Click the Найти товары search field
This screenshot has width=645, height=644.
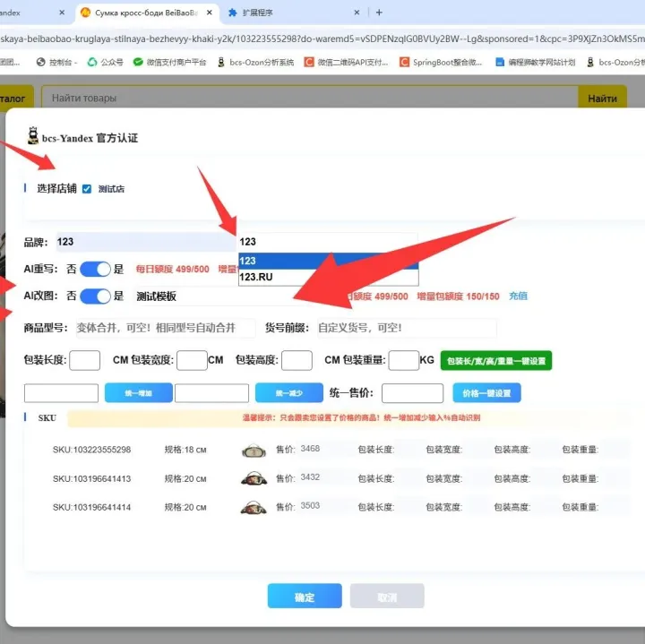coord(310,98)
